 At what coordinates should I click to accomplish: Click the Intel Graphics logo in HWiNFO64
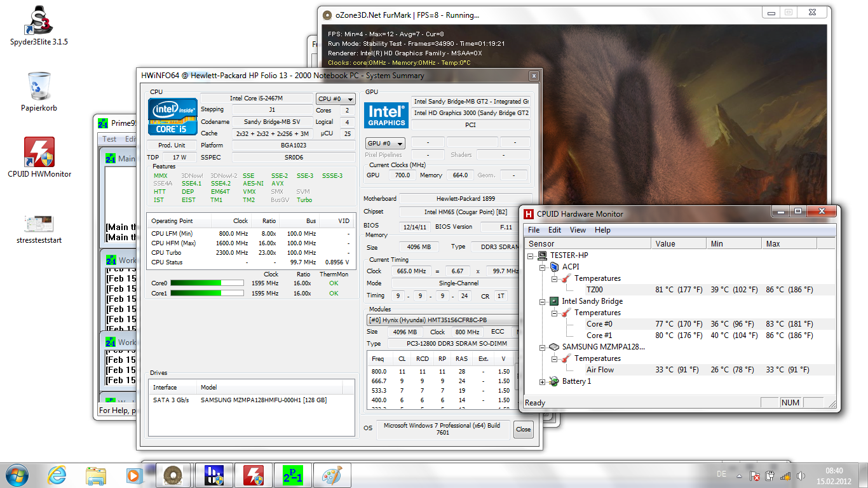(386, 114)
